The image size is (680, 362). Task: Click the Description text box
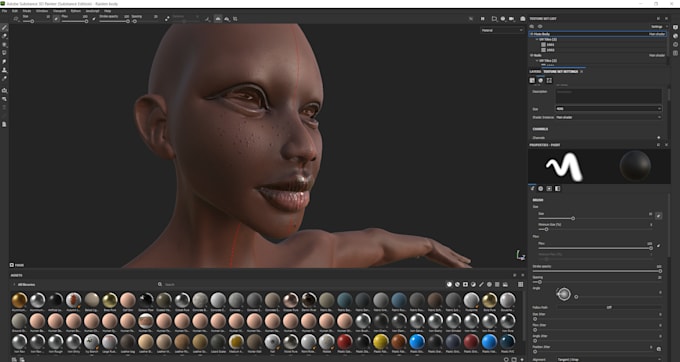pos(608,96)
